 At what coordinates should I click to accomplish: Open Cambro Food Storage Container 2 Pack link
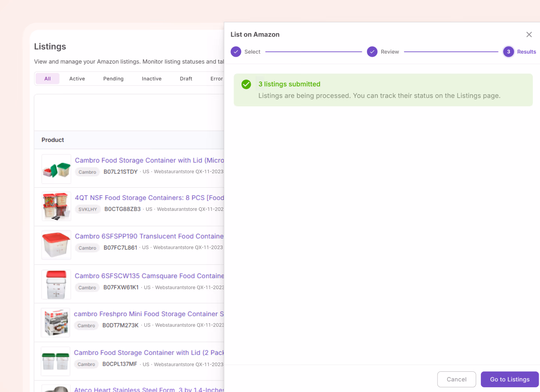[149, 352]
